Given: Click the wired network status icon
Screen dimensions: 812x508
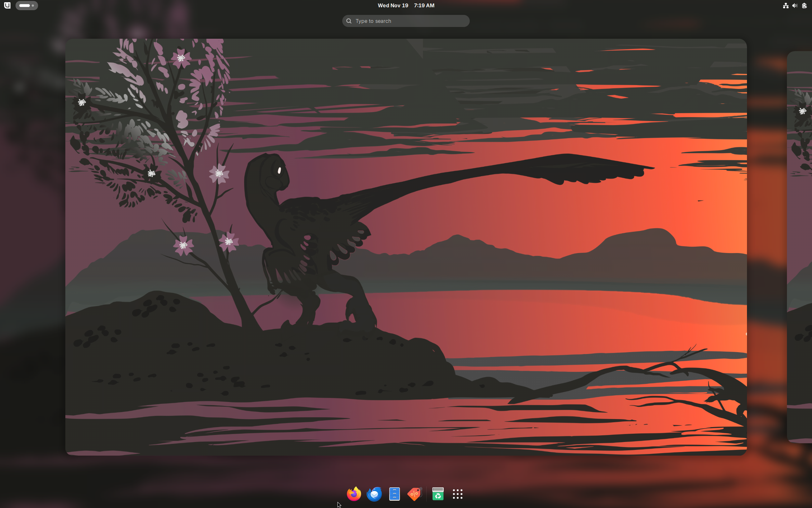Looking at the screenshot, I should [785, 5].
